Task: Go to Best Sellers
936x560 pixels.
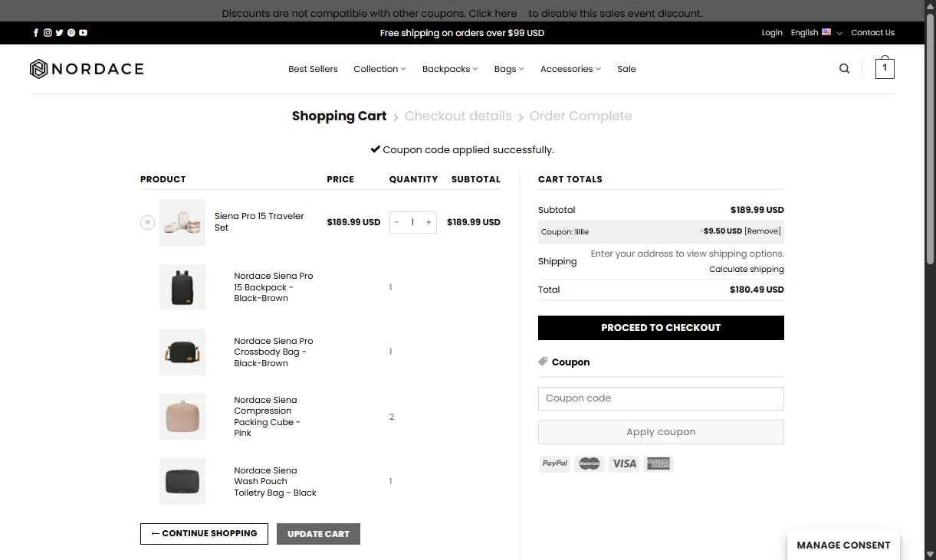Action: pyautogui.click(x=313, y=69)
